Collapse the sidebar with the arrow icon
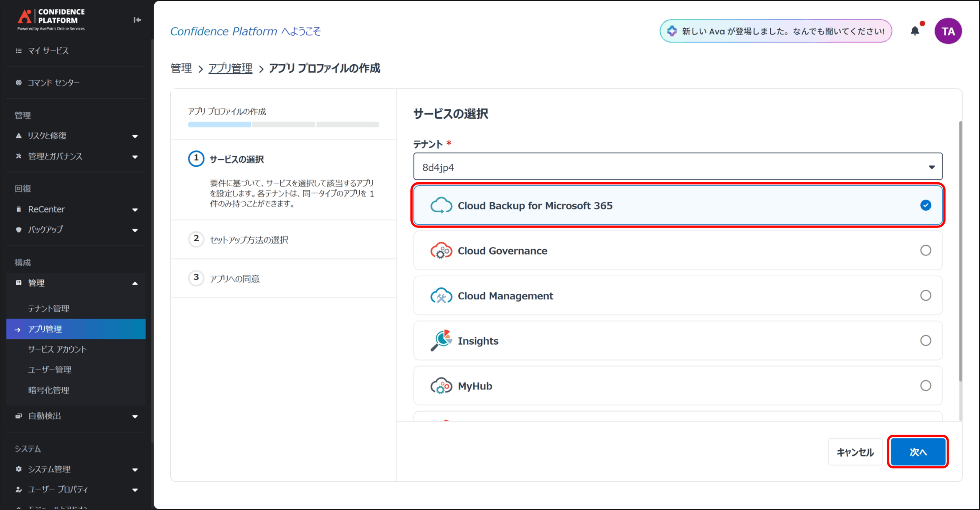The height and width of the screenshot is (510, 980). click(137, 20)
